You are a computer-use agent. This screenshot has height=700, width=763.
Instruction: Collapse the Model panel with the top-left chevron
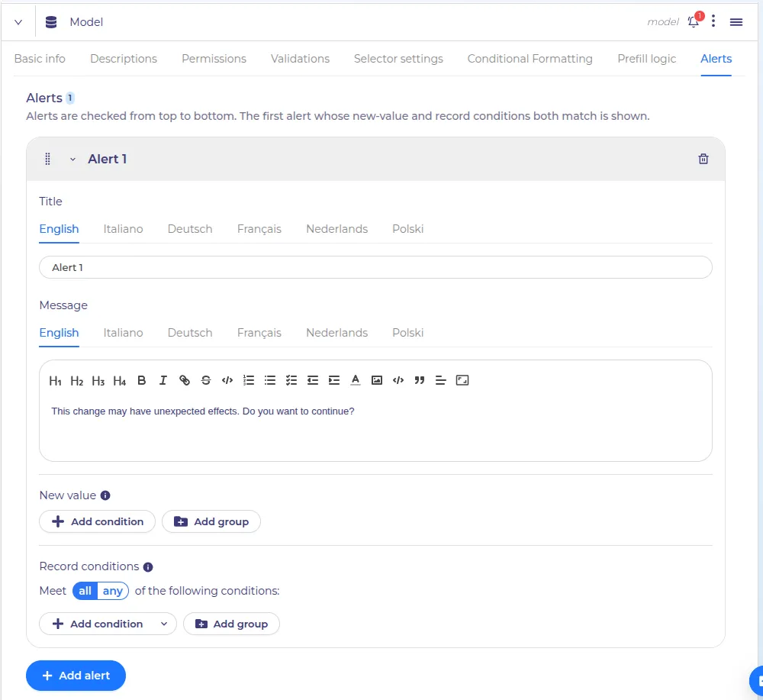(18, 22)
